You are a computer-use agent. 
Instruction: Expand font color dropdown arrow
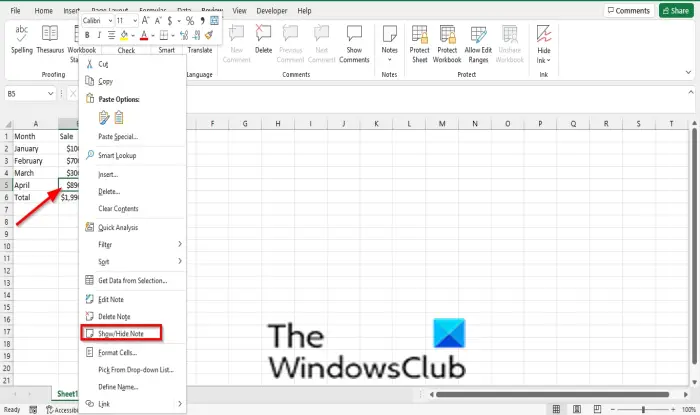(x=153, y=36)
